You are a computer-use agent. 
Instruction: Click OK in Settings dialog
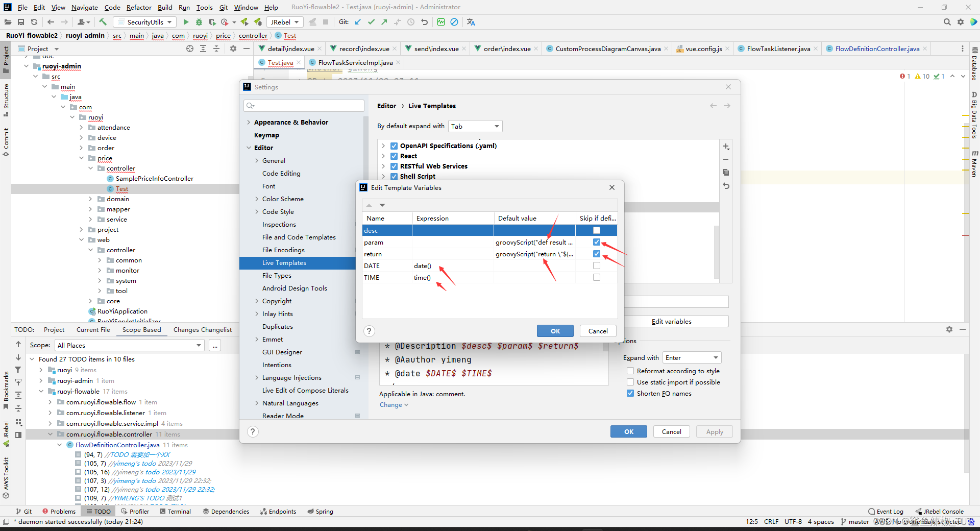628,431
